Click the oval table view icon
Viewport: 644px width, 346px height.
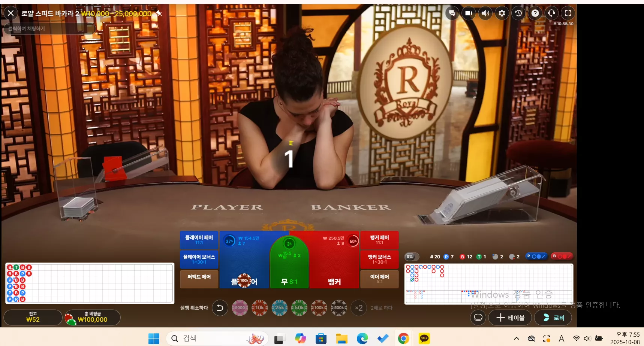point(478,318)
